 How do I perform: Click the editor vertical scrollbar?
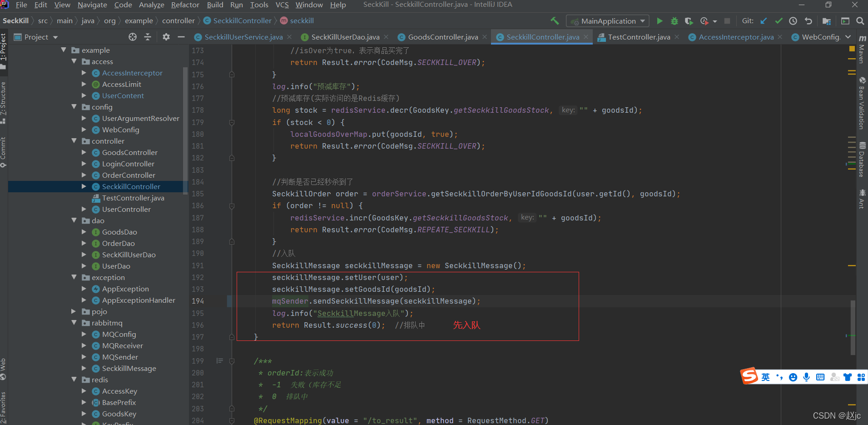point(853,327)
